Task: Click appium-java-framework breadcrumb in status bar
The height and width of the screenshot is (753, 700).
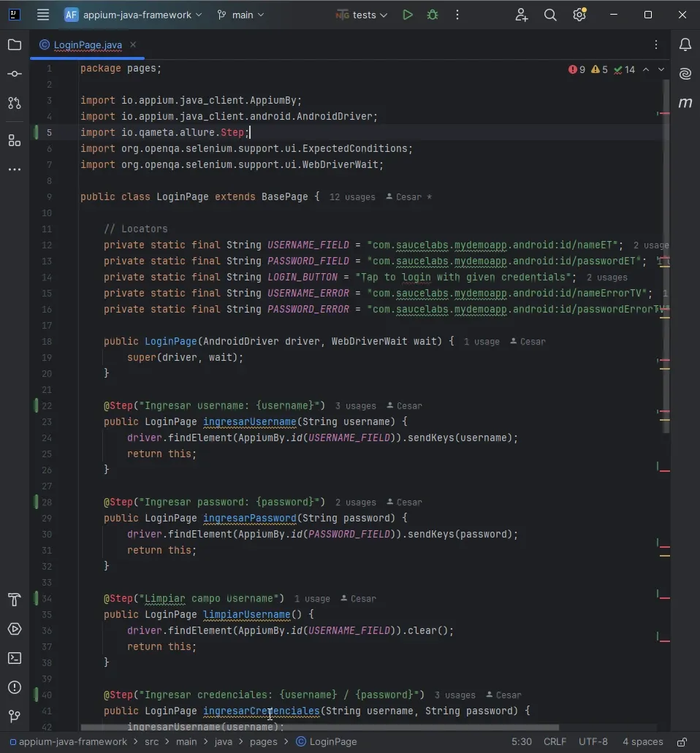Action: point(68,742)
